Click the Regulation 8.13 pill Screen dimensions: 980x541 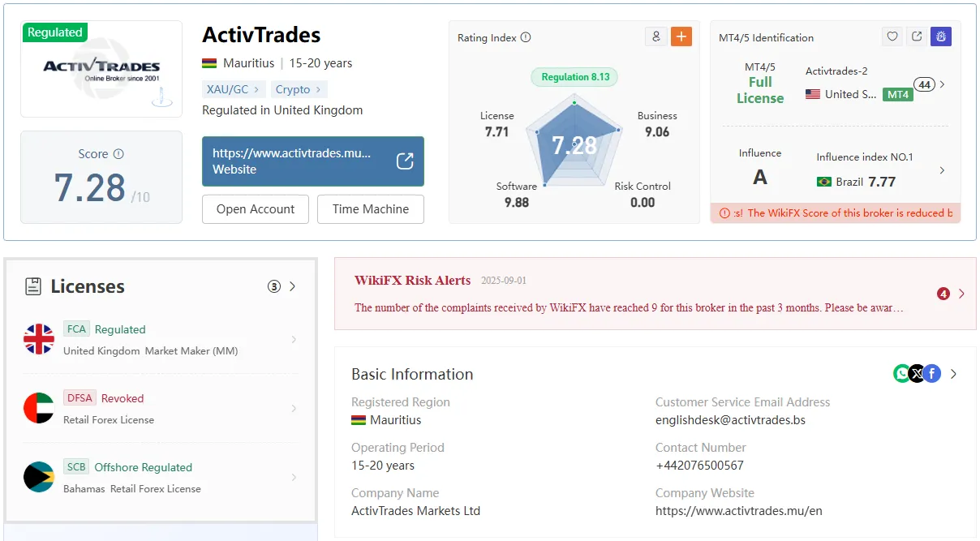[574, 77]
